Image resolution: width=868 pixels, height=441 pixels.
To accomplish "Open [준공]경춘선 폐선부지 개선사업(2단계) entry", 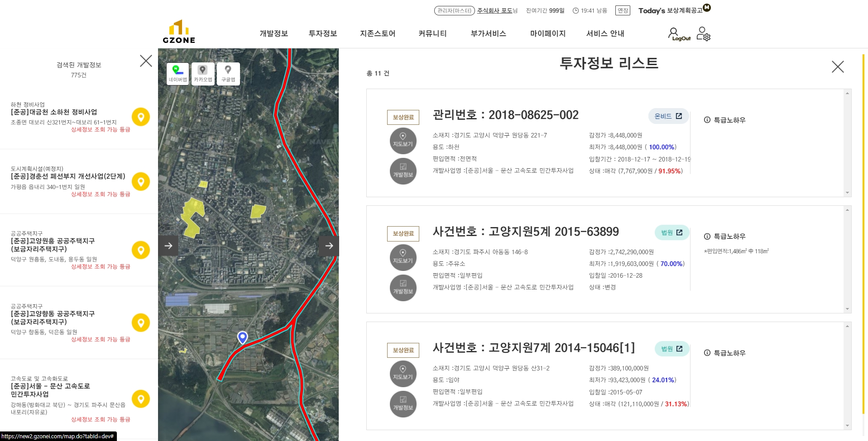I will (x=68, y=176).
